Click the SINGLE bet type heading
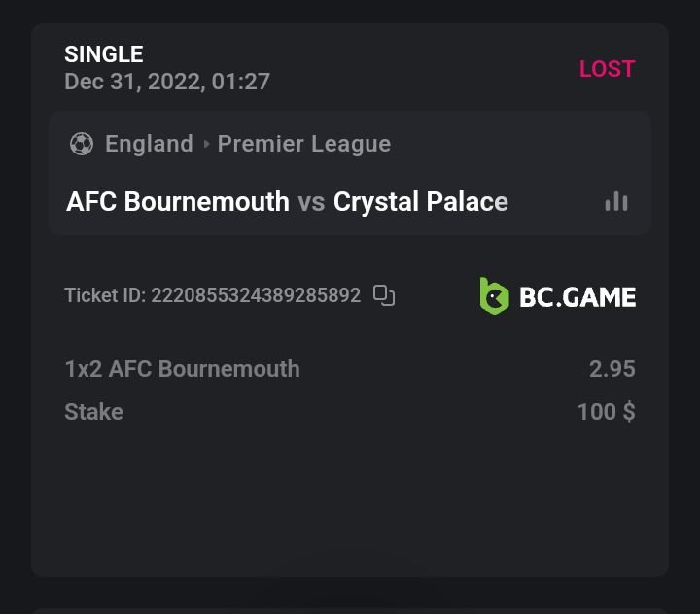 pos(104,54)
